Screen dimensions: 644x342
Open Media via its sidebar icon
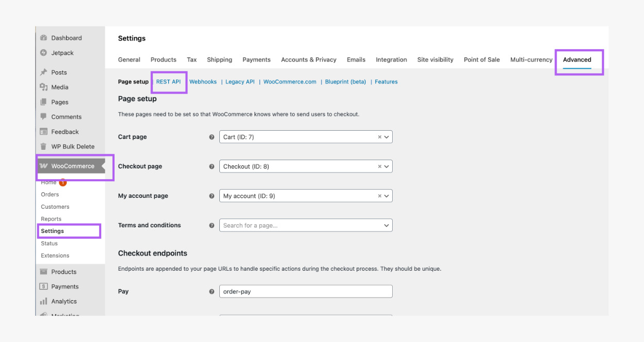44,87
